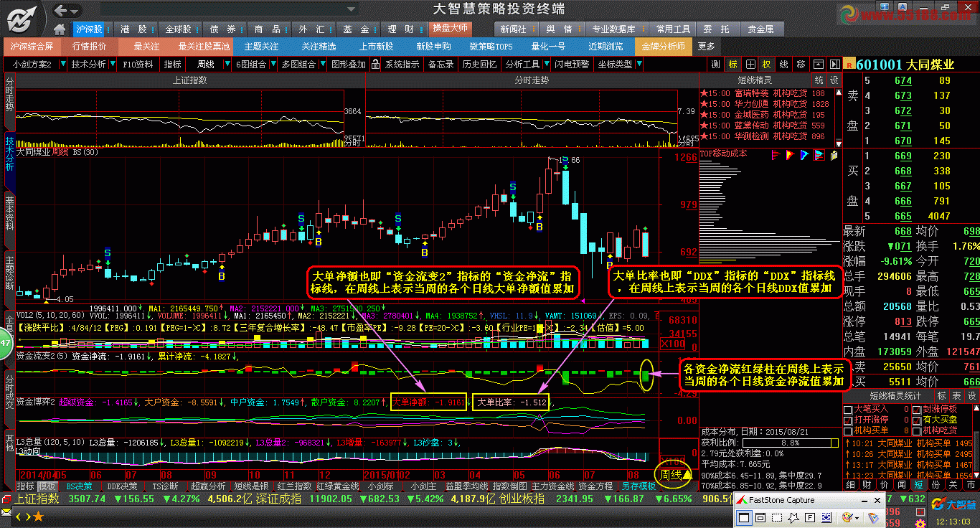Screen dimensions: 980x528
Task: Click the panel collapse window icon
Action: (x=819, y=64)
